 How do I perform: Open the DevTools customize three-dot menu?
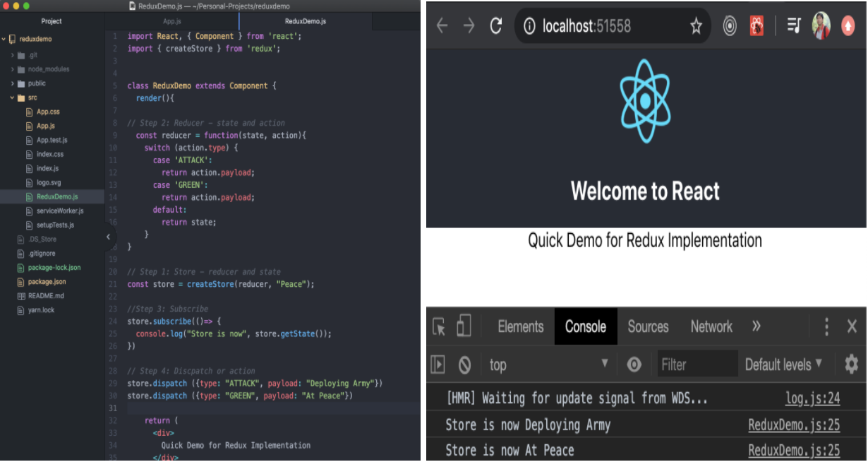pos(826,326)
